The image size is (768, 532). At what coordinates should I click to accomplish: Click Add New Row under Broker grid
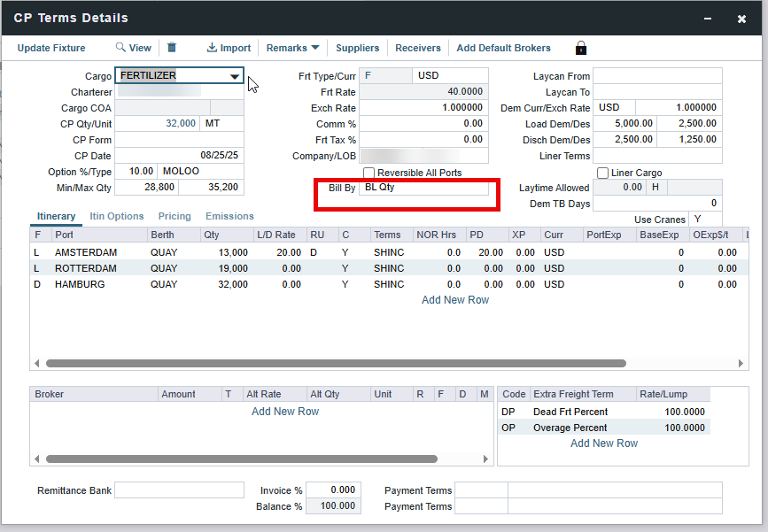tap(285, 412)
